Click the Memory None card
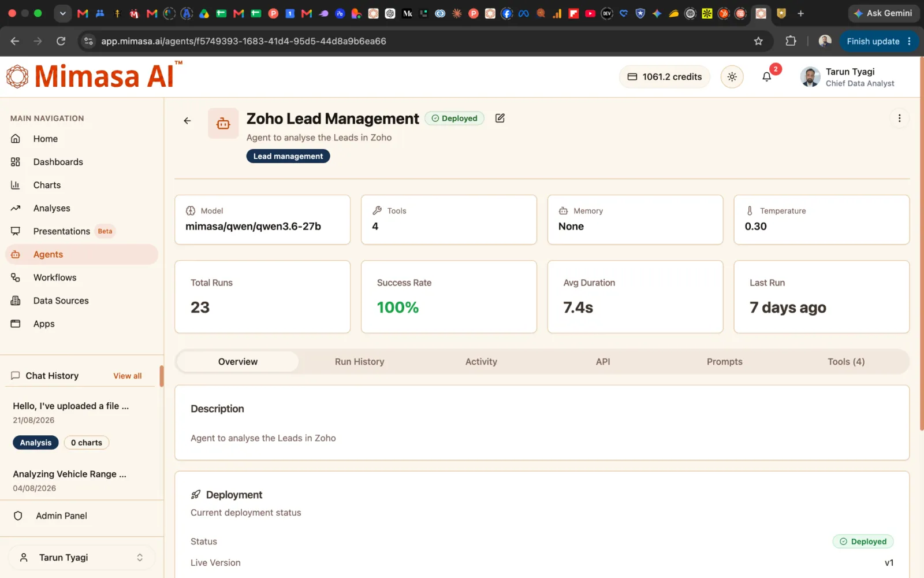Screen dimensions: 924x578 click(635, 220)
